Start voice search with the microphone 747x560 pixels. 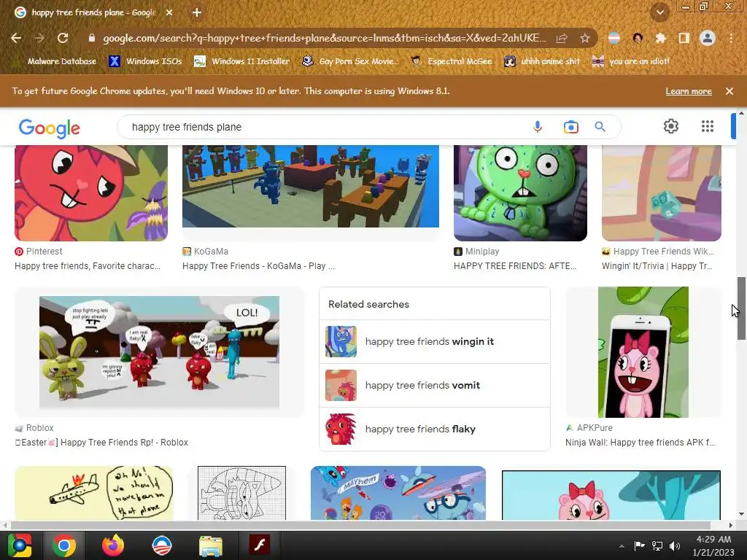[x=538, y=127]
